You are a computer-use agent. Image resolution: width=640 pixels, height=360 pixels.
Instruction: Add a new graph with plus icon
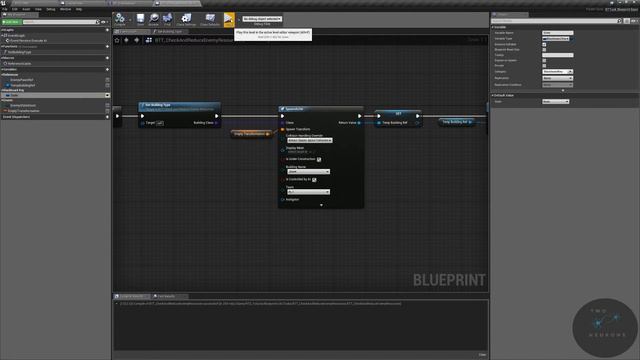pos(107,30)
